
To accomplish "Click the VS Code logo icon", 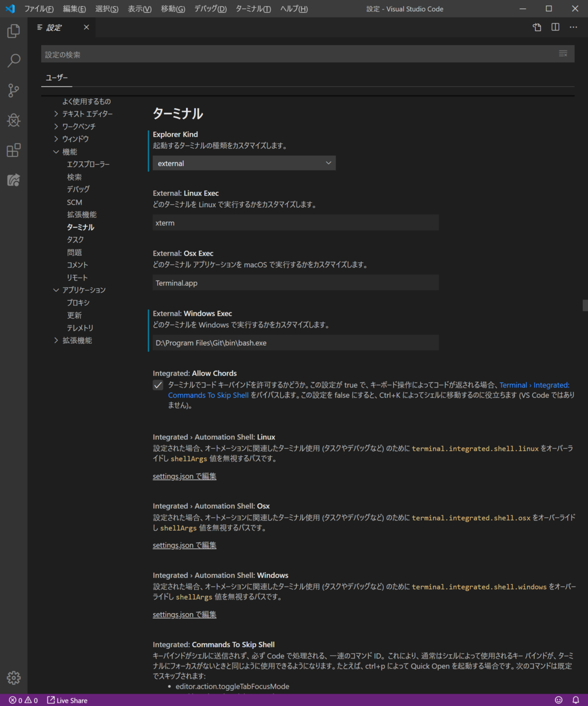I will [10, 9].
